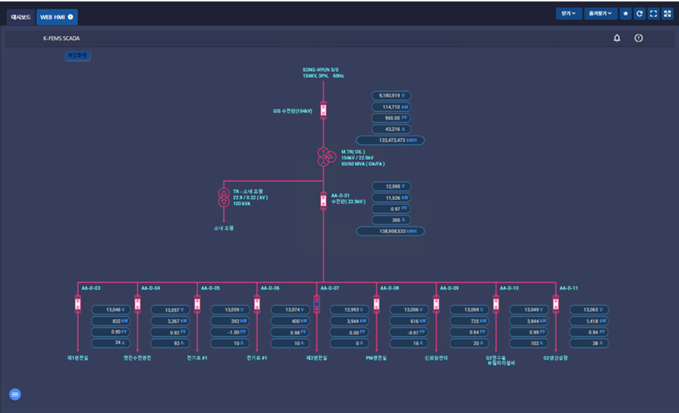Toggle the AA-D-01 22.9kV breaker
The width and height of the screenshot is (679, 413).
pos(323,201)
